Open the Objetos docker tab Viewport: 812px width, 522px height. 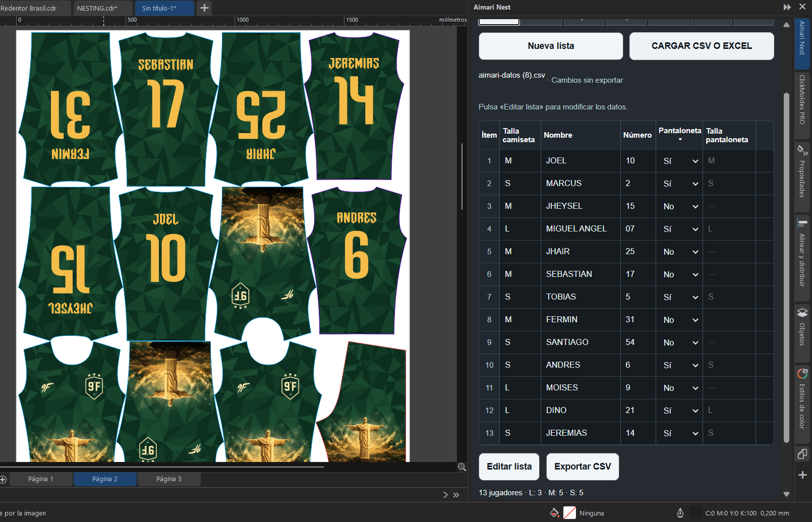802,333
